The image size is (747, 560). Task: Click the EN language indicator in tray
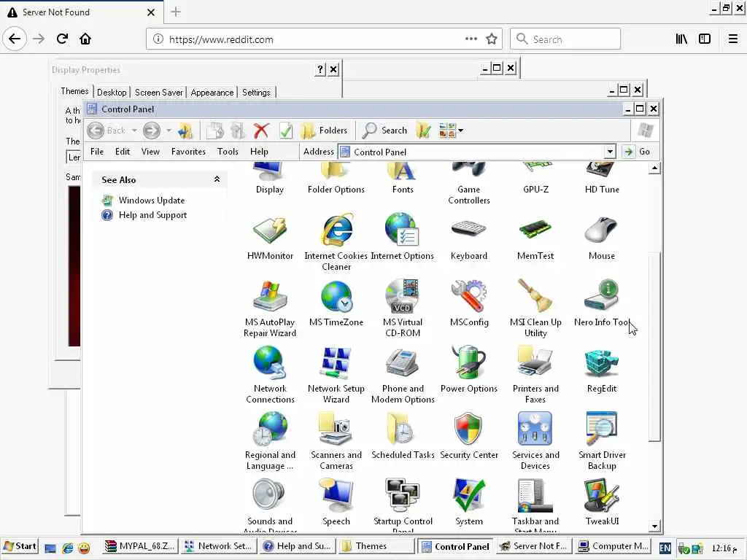coord(665,547)
